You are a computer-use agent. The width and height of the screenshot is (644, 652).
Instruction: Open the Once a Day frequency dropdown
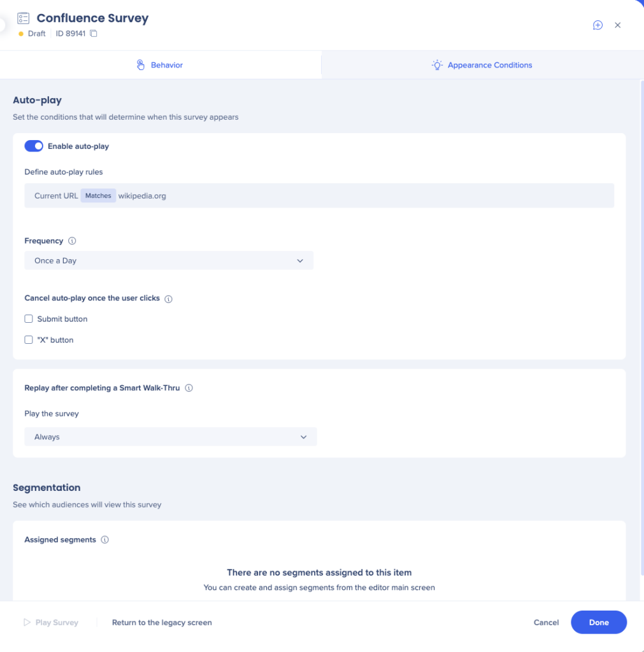[169, 260]
